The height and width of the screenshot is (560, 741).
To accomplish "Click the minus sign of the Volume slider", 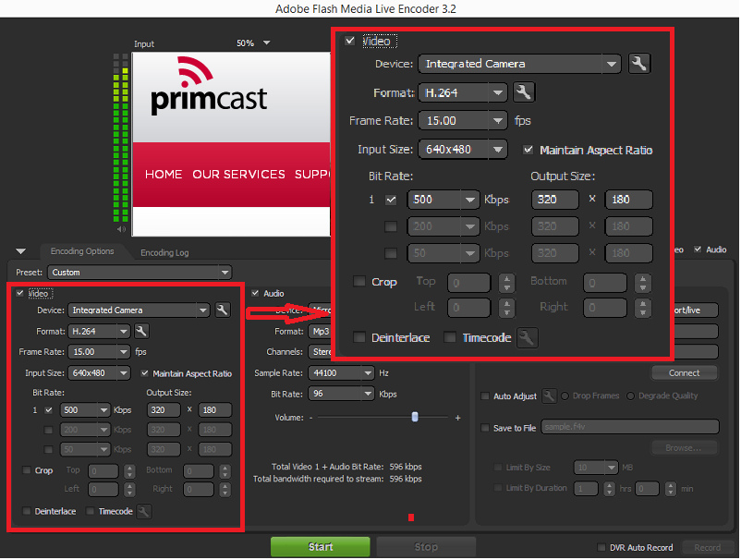I will [310, 418].
